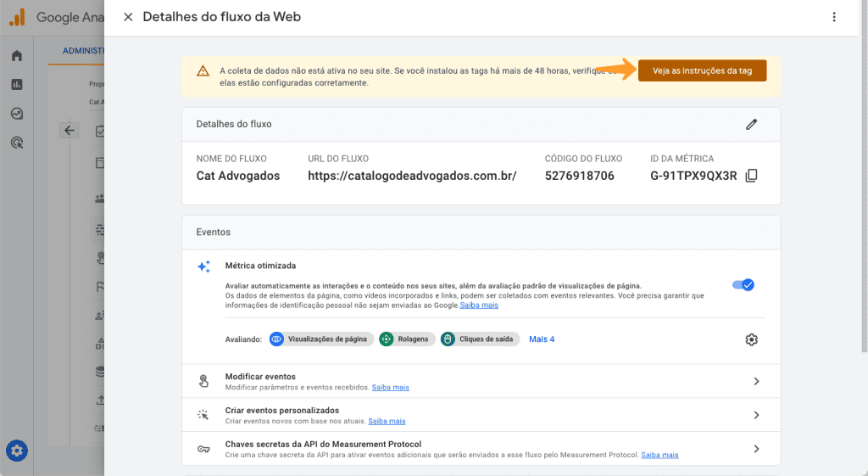The width and height of the screenshot is (868, 476).
Task: Select the Visualizações de página chip
Action: point(321,339)
